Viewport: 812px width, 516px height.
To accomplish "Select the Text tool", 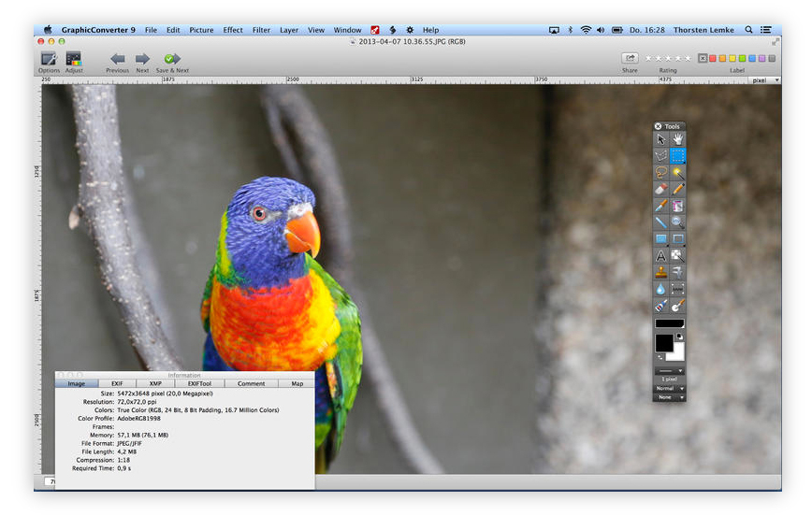I will [660, 255].
